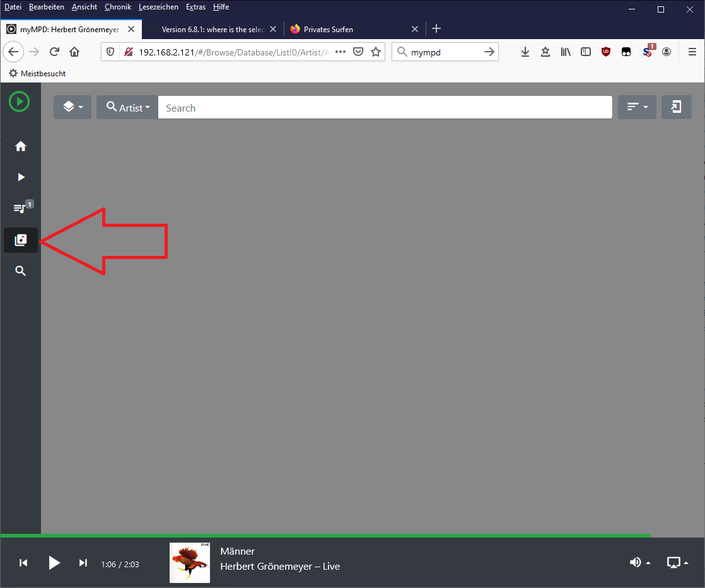Image resolution: width=705 pixels, height=588 pixels.
Task: Go to the browser home page
Action: point(74,52)
